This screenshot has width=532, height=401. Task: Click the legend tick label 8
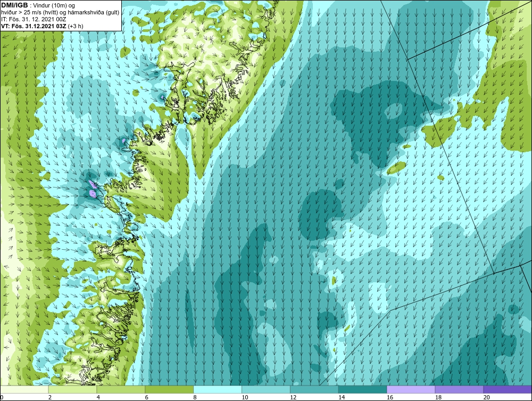click(x=195, y=397)
